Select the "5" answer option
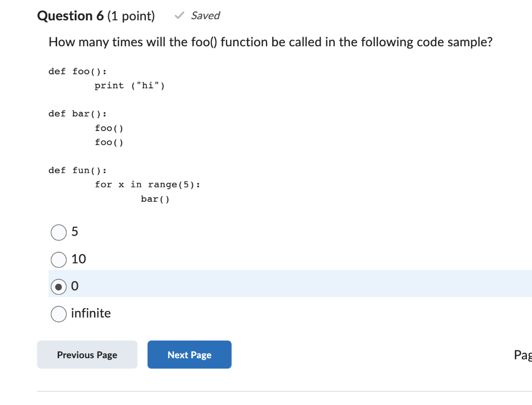Image resolution: width=532 pixels, height=405 pixels. click(59, 232)
